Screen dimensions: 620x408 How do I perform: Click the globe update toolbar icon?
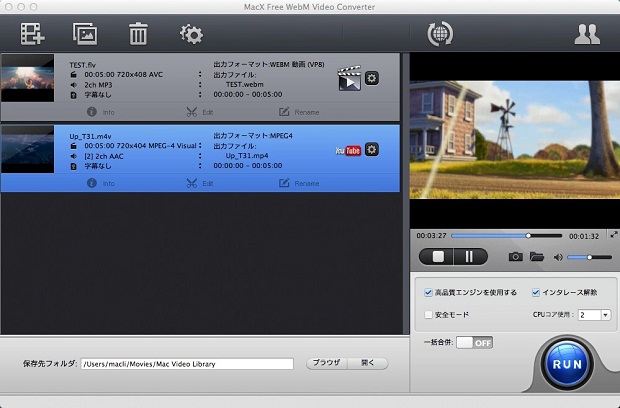[x=440, y=34]
